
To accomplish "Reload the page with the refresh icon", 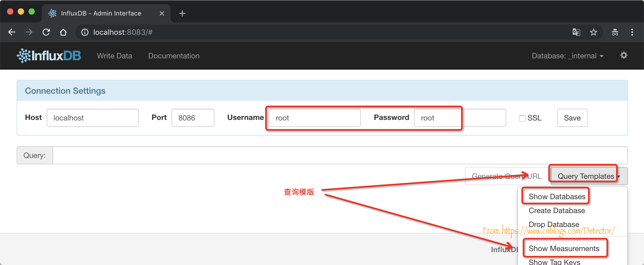I will 46,32.
